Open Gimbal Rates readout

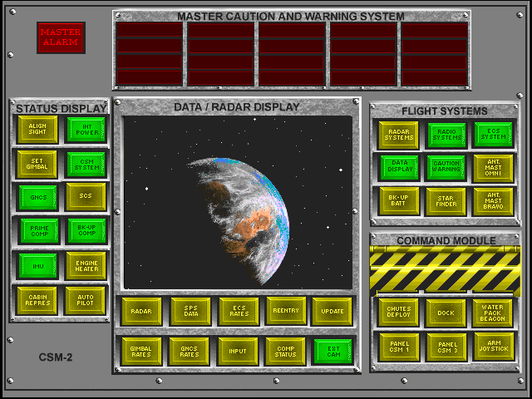[140, 351]
